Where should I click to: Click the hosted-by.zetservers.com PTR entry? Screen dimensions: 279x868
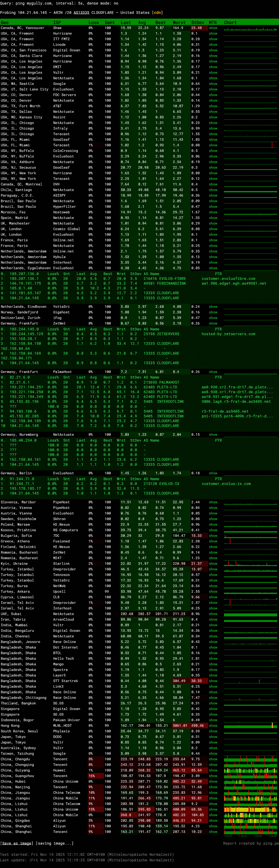(x=229, y=334)
